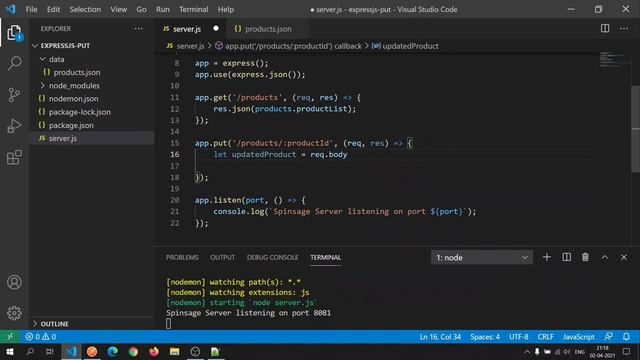Click unsaved dot on server.js tab
640x360 pixels.
216,29
